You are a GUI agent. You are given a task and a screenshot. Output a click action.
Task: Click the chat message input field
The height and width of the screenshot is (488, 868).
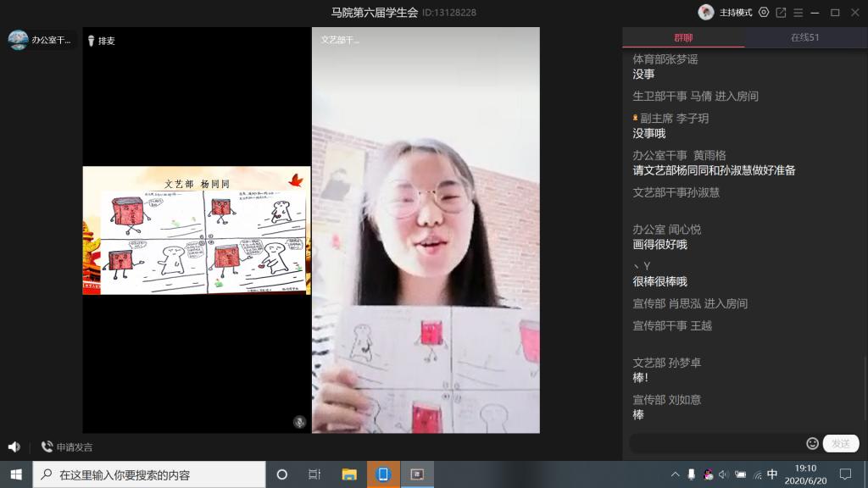pos(716,443)
